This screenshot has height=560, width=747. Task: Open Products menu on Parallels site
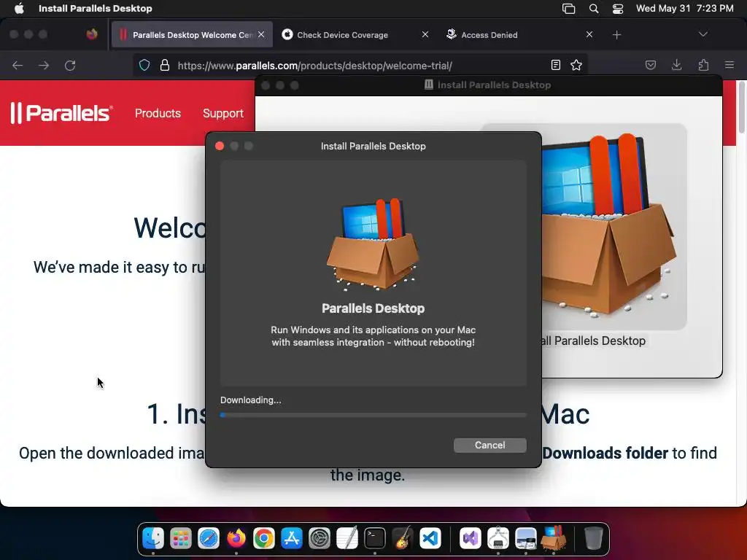[x=158, y=113]
